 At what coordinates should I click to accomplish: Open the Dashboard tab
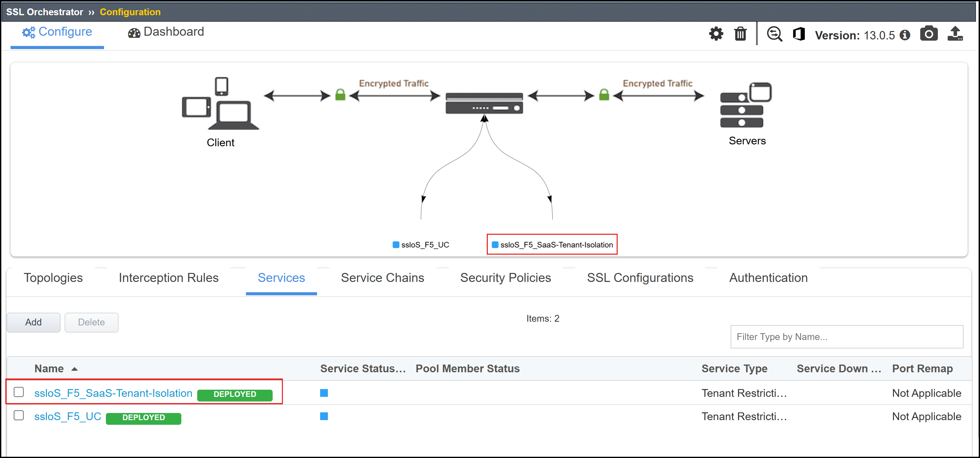(x=166, y=32)
